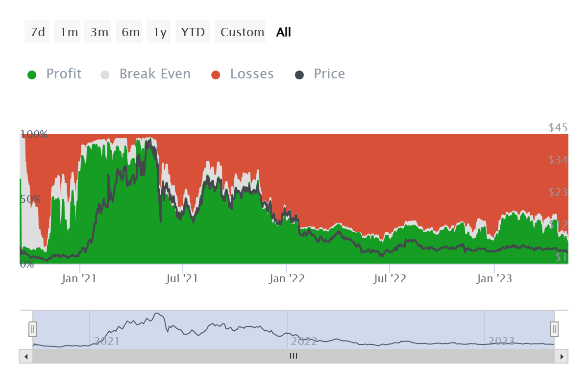Click the left scroll arrow below the navigator
Image resolution: width=588 pixels, height=392 pixels.
click(x=25, y=356)
